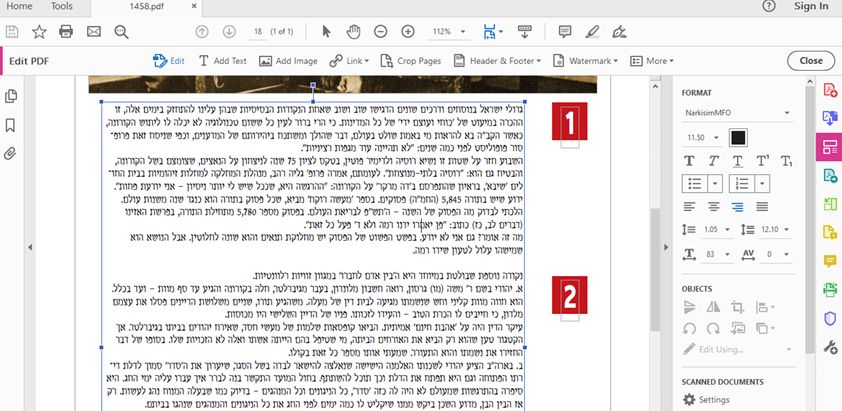
Task: Crop the selected object
Action: (737, 307)
